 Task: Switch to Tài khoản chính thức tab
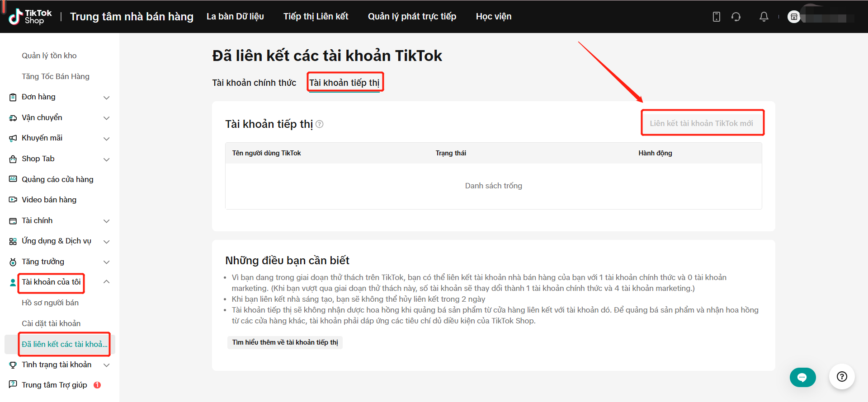click(x=254, y=83)
